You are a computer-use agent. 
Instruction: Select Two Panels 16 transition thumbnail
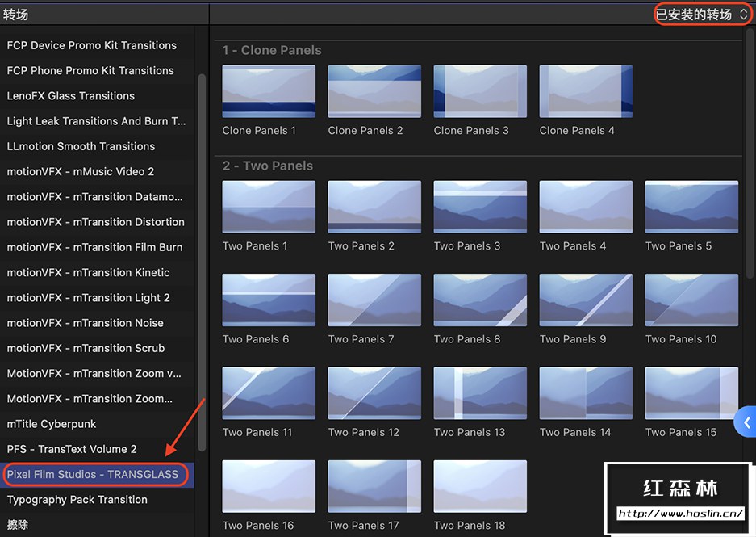tap(269, 486)
